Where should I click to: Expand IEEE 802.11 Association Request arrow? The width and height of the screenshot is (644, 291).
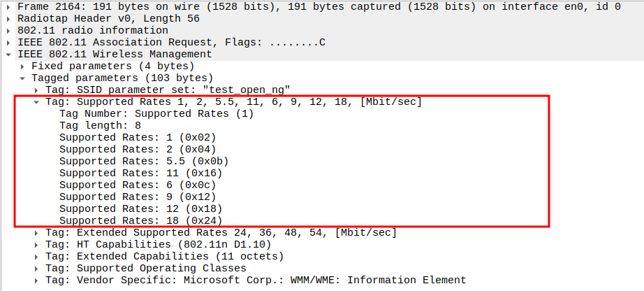click(8, 43)
